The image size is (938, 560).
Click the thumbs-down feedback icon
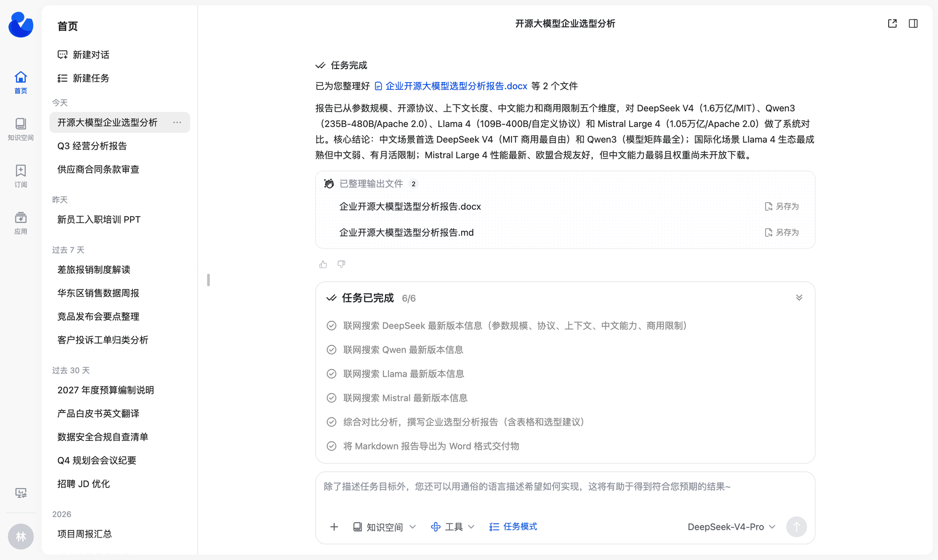coord(341,264)
